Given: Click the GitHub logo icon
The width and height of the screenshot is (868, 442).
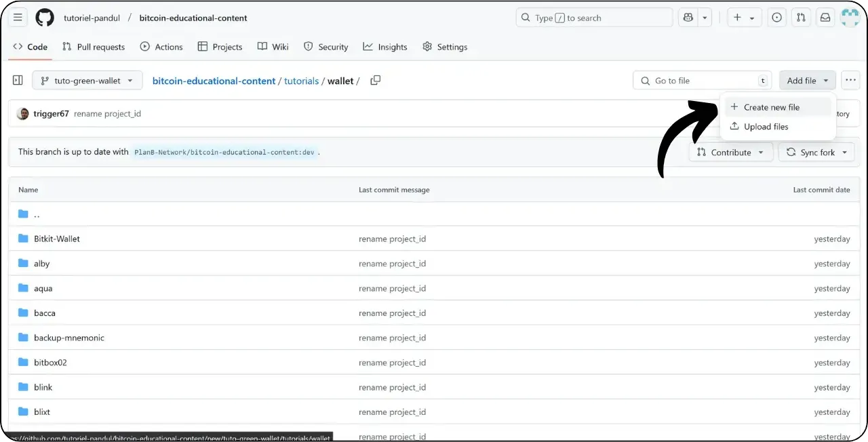Looking at the screenshot, I should point(45,17).
